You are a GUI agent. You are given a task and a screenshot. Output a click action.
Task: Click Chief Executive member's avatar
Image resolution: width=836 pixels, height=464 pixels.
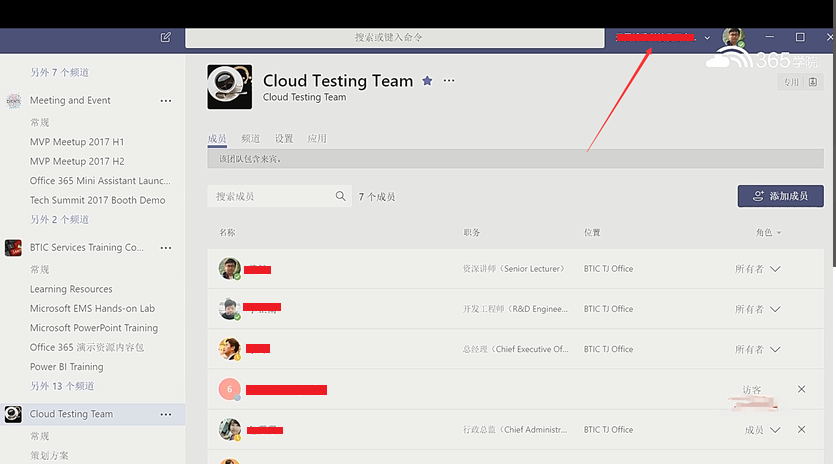(229, 349)
